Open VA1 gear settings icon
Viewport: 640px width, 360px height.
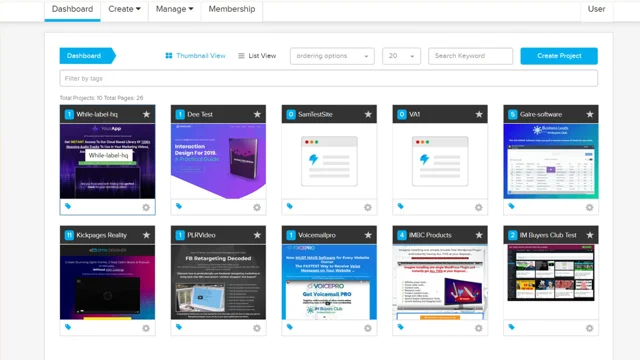[479, 207]
